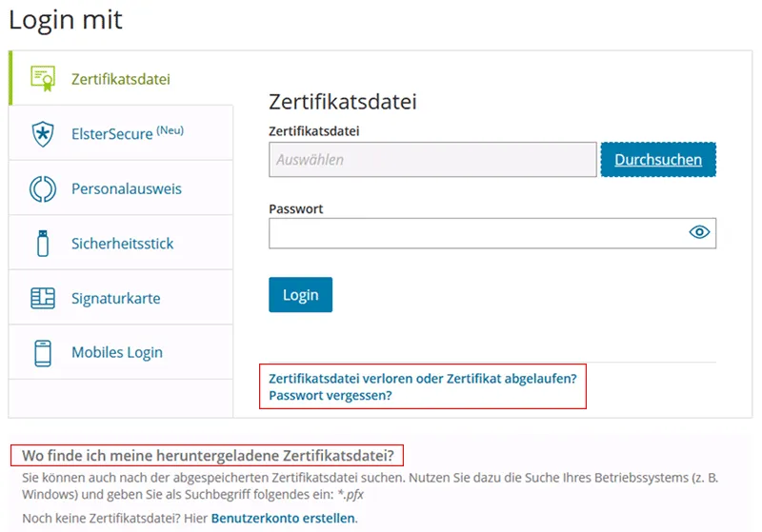
Task: Click the Sicherheitsstick USB icon
Action: click(x=43, y=243)
